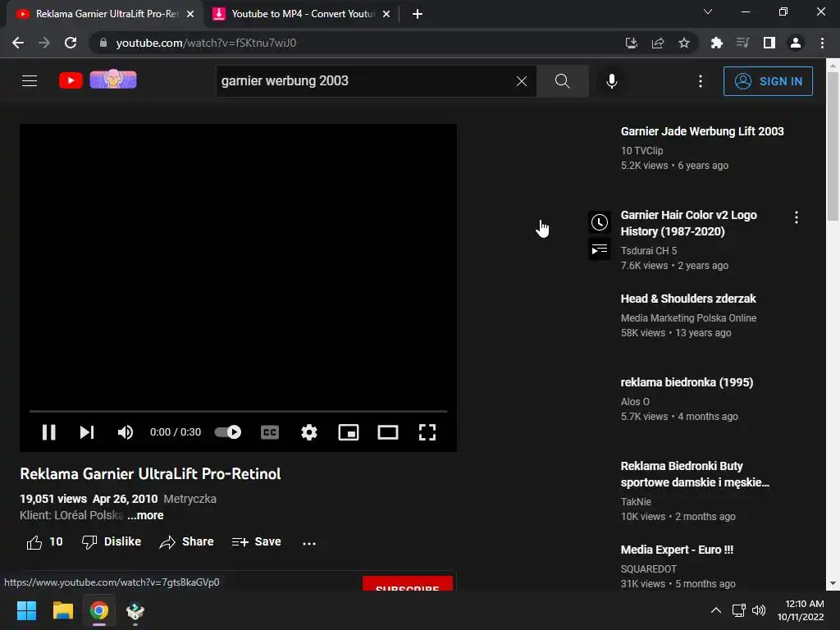This screenshot has height=630, width=840.
Task: Open Media Expert - Euro !!! video
Action: click(x=677, y=550)
